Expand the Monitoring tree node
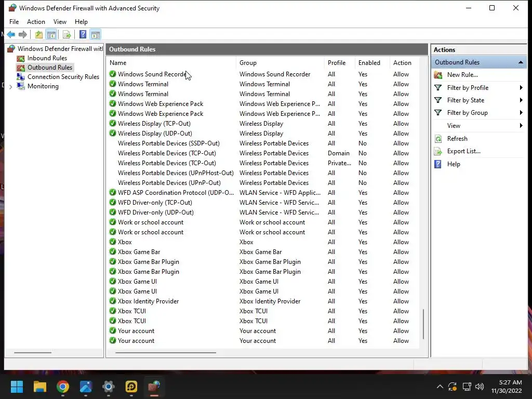Viewport: 532px width, 399px height. [x=11, y=87]
